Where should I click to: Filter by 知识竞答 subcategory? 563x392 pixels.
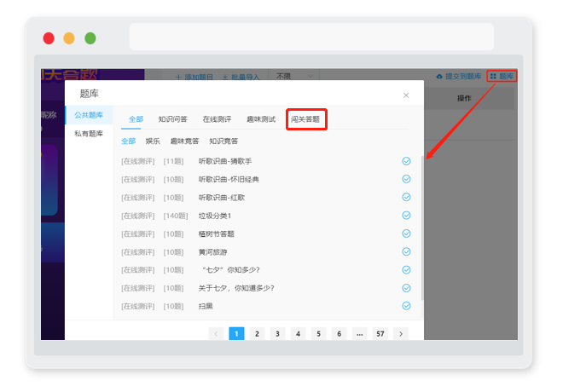223,141
